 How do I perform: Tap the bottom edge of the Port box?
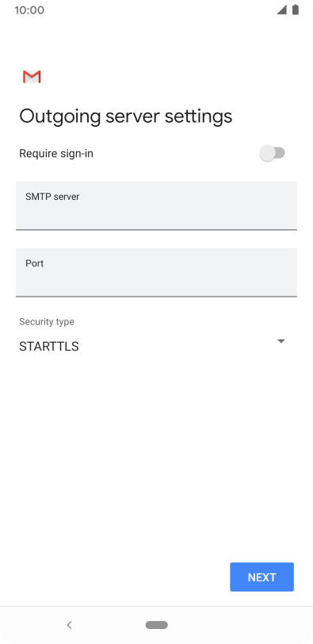156,296
